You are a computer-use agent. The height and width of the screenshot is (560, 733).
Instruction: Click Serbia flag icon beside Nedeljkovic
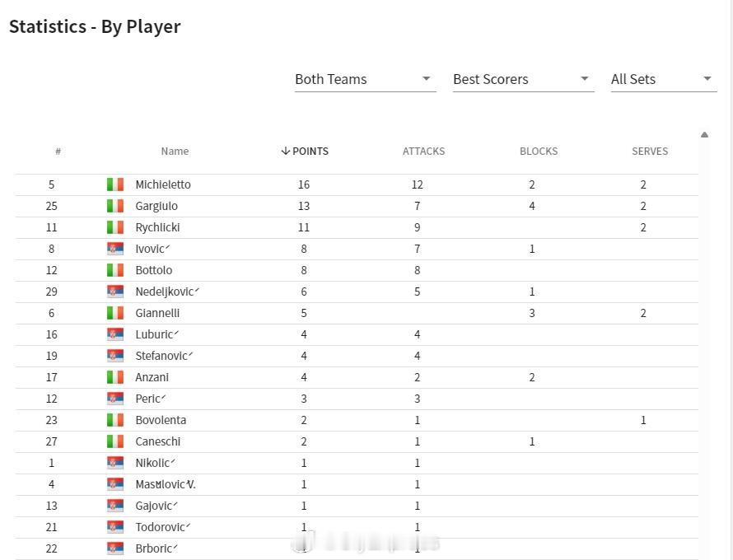coord(115,292)
